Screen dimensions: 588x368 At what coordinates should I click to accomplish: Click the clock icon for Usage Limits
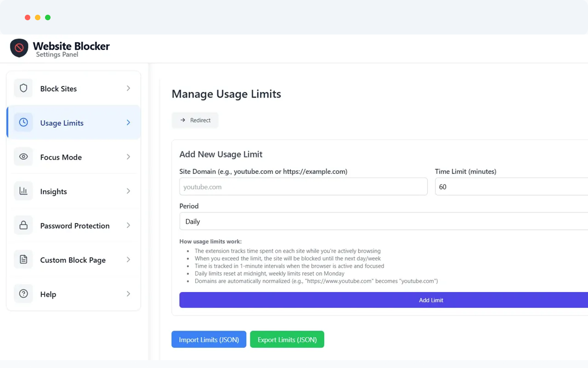(23, 123)
